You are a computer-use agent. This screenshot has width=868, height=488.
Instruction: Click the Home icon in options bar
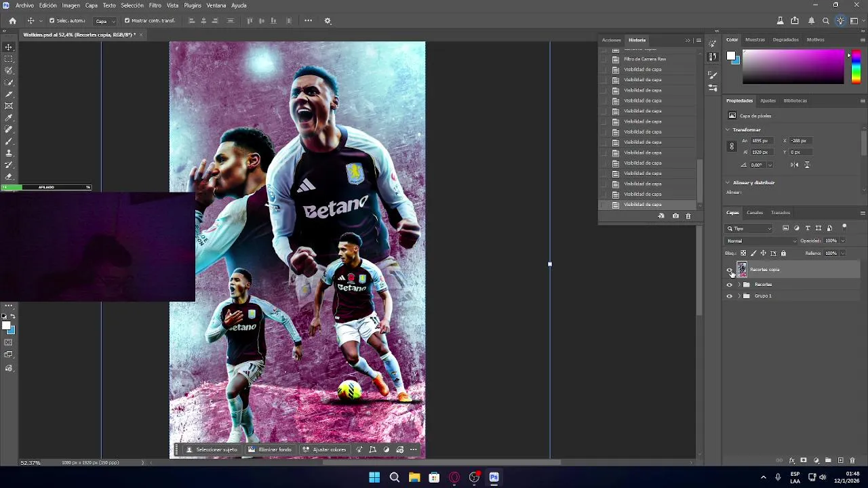click(12, 20)
